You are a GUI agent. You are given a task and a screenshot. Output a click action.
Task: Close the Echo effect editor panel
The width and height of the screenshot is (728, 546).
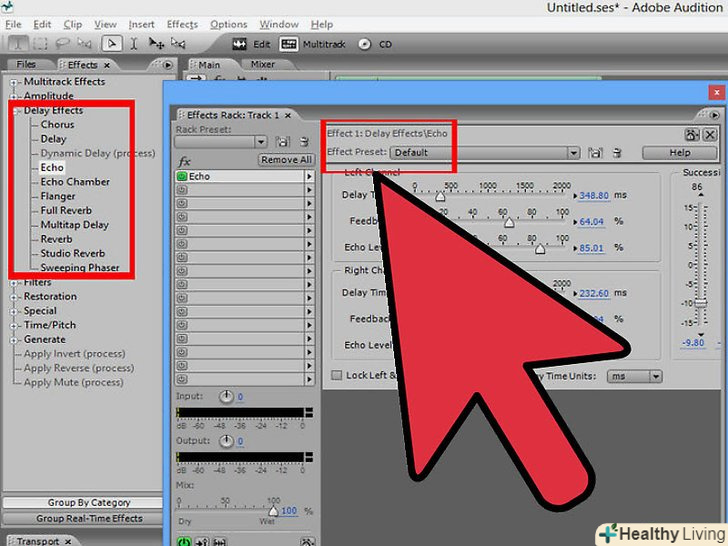(710, 135)
